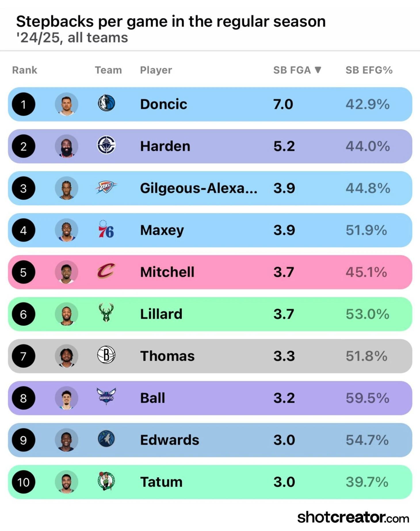Select the Timberwolves logo beside Edwards
420x531 pixels.
(x=106, y=438)
